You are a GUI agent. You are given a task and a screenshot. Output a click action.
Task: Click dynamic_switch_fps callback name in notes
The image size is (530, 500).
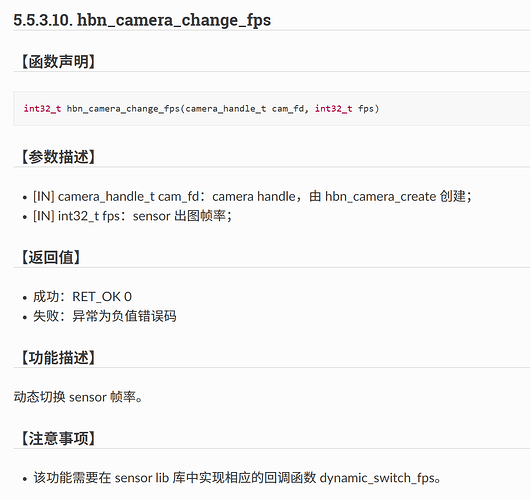click(x=377, y=478)
